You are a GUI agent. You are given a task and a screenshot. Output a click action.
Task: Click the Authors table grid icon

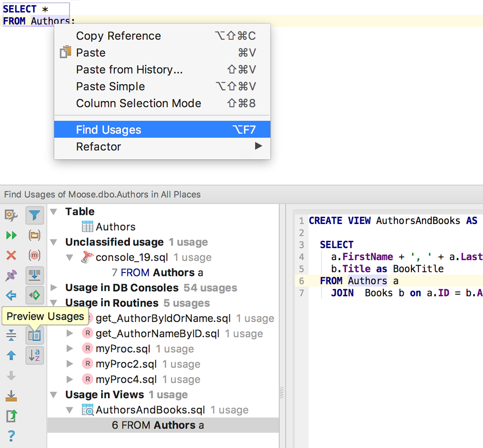pyautogui.click(x=87, y=227)
